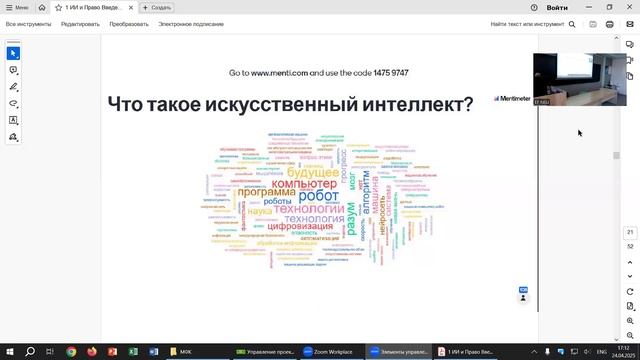Open Windows taskbar search
Image resolution: width=640 pixels, height=360 pixels.
[30, 351]
